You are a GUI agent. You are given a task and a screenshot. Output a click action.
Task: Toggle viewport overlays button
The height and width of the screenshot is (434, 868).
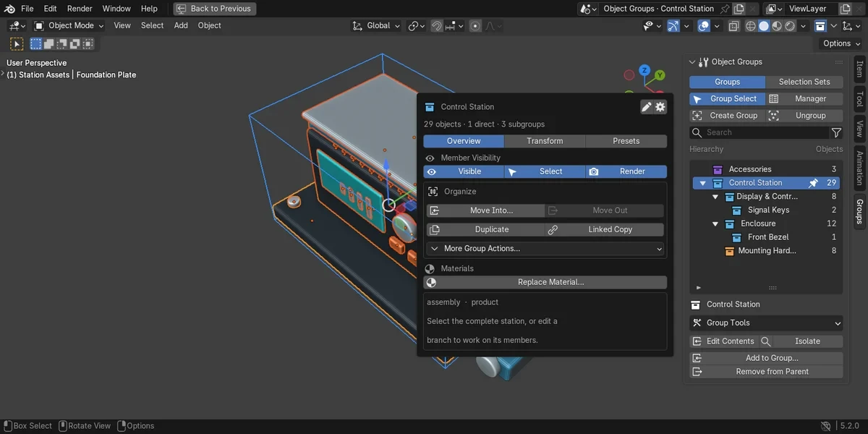(703, 25)
